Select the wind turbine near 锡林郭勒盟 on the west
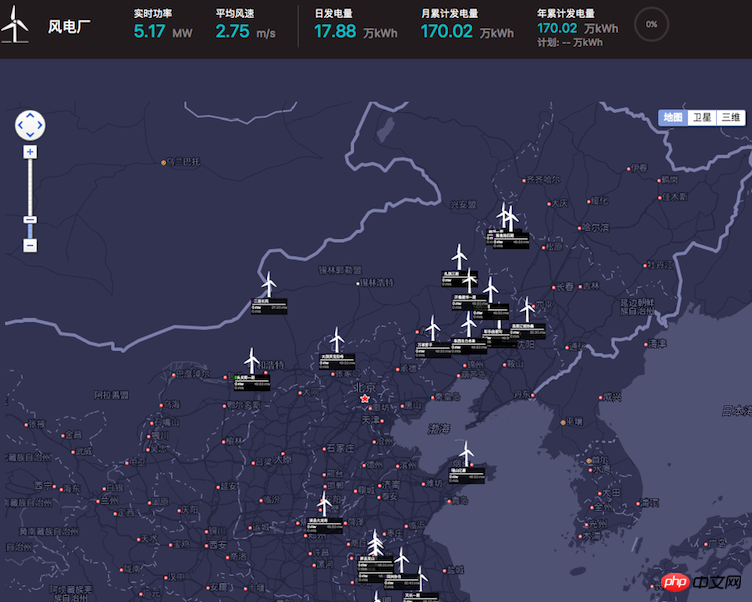This screenshot has width=752, height=602. click(268, 284)
